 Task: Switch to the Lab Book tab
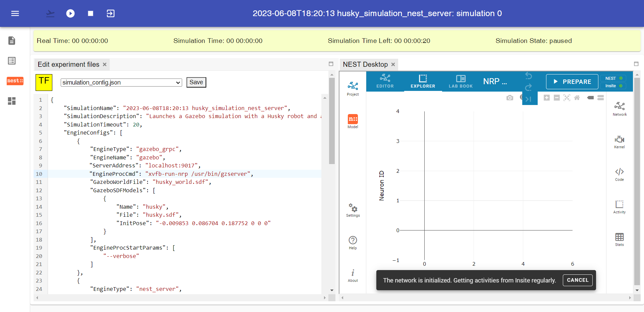[461, 82]
